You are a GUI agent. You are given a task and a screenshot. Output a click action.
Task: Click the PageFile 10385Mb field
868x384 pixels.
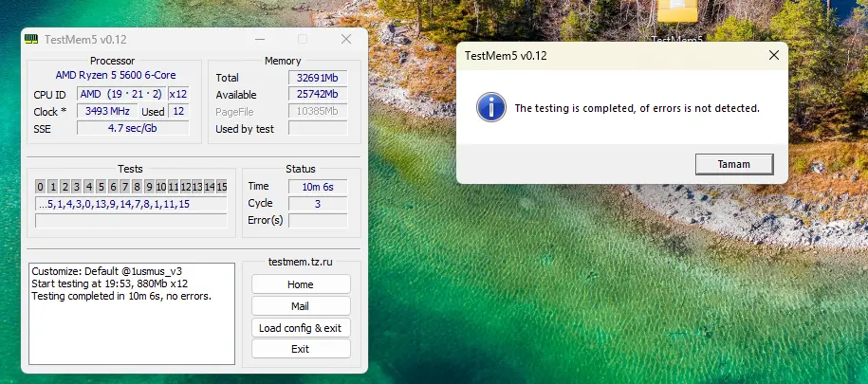point(318,112)
